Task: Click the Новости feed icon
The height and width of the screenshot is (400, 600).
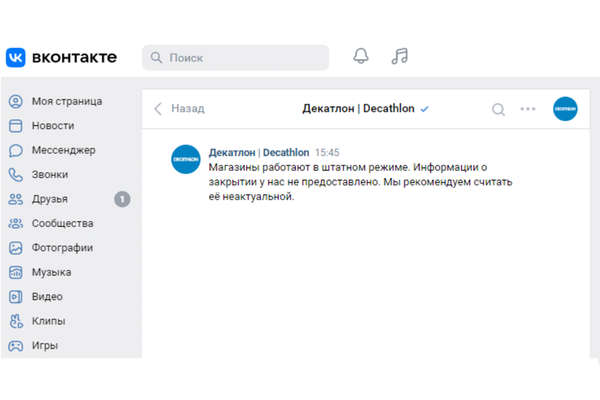Action: [x=16, y=126]
